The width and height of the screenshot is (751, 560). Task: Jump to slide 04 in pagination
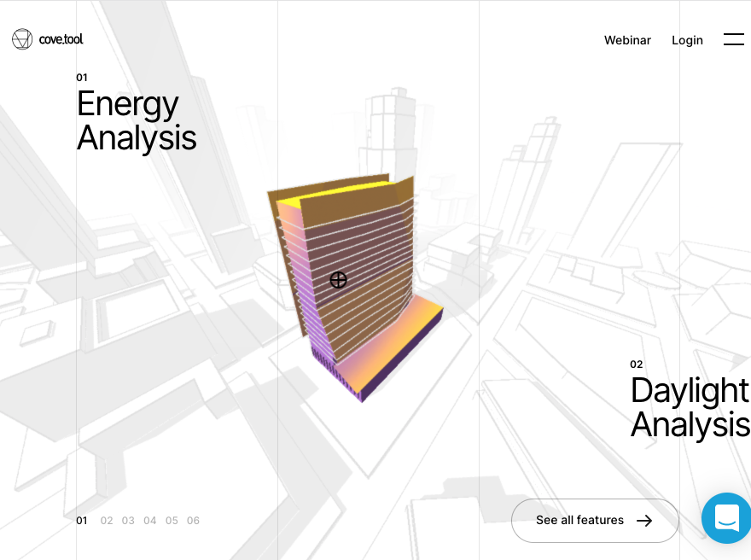[x=150, y=521]
